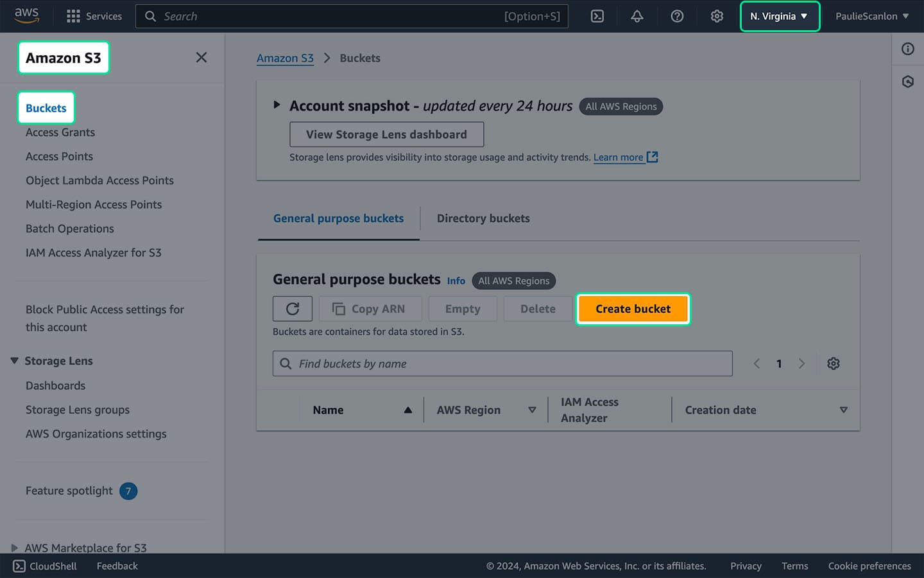Go home by clicking the AWS logo
The width and height of the screenshot is (924, 578).
point(26,16)
